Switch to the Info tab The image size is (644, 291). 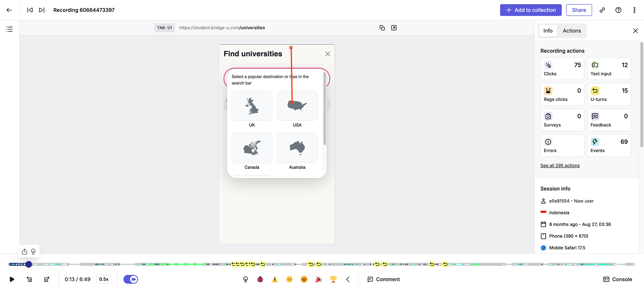tap(548, 31)
